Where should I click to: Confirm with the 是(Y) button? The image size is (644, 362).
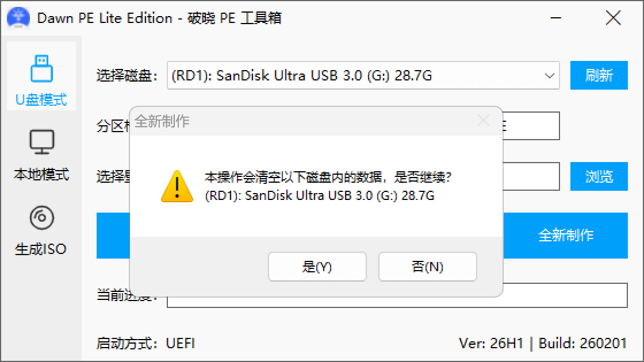coord(317,267)
